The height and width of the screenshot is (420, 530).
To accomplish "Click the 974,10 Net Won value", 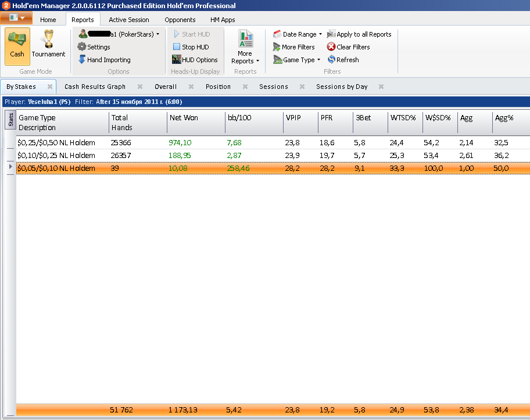I will click(180, 142).
